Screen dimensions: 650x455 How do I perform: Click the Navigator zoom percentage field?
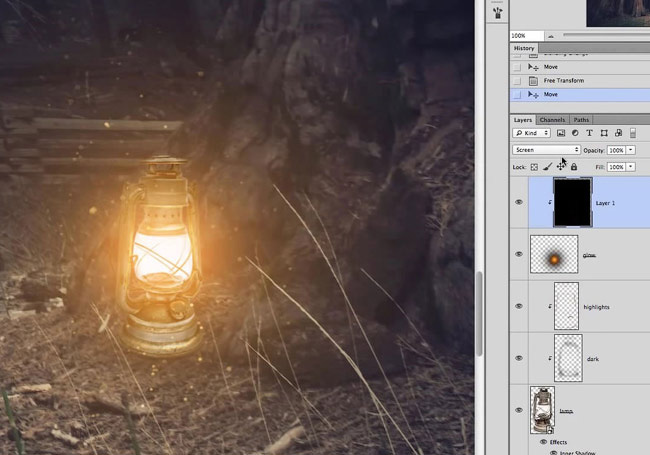[x=527, y=36]
